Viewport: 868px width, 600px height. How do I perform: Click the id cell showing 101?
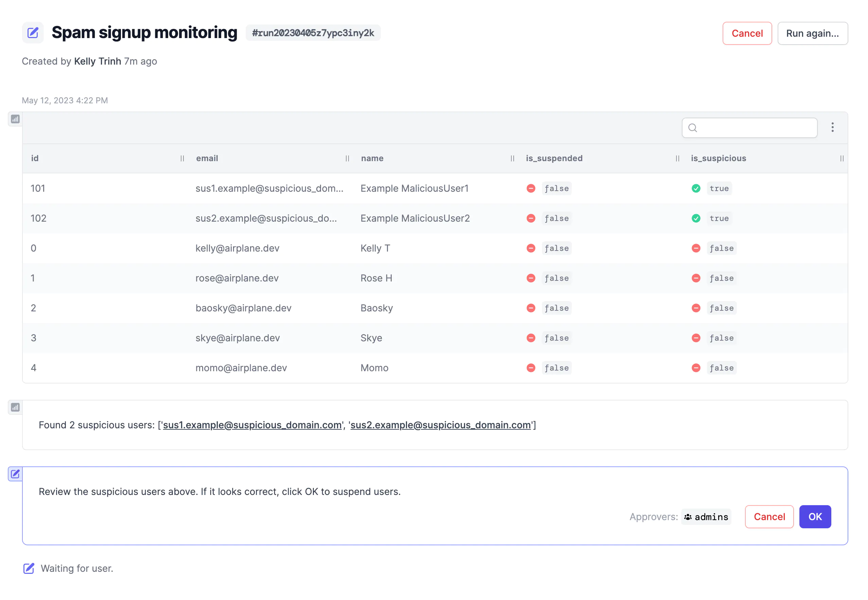click(x=38, y=188)
